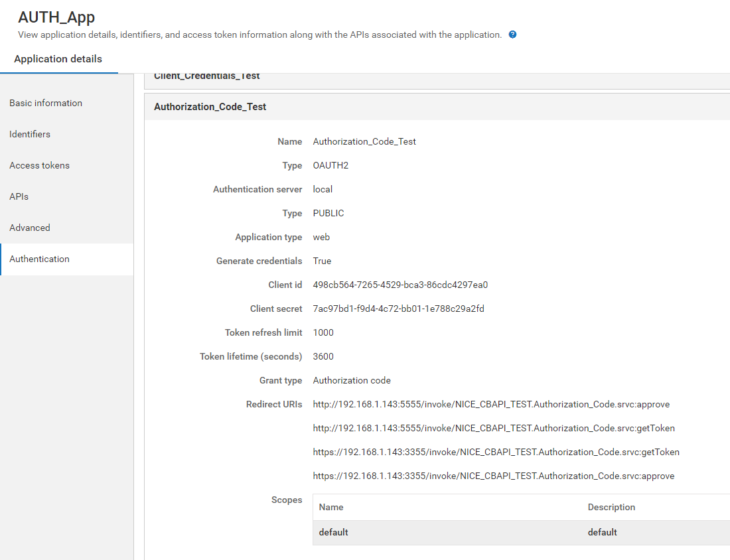The image size is (730, 560).
Task: Click the Client id value text
Action: [400, 285]
